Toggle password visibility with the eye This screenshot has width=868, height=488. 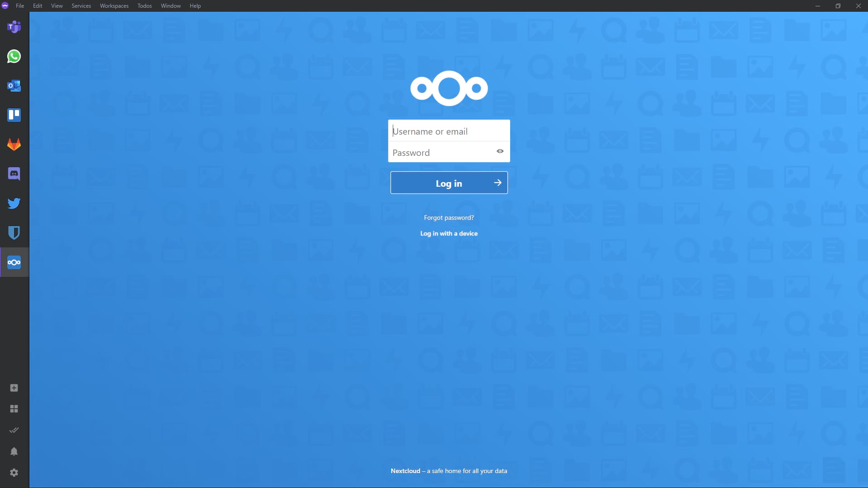[500, 151]
